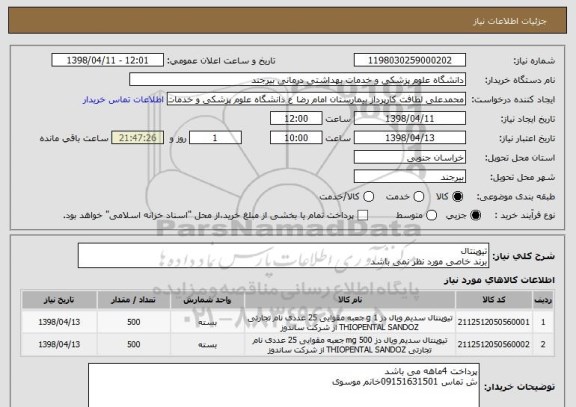This screenshot has width=576, height=407.
Task: Click the طبقه بندی موضوعی label
Action: [516, 197]
